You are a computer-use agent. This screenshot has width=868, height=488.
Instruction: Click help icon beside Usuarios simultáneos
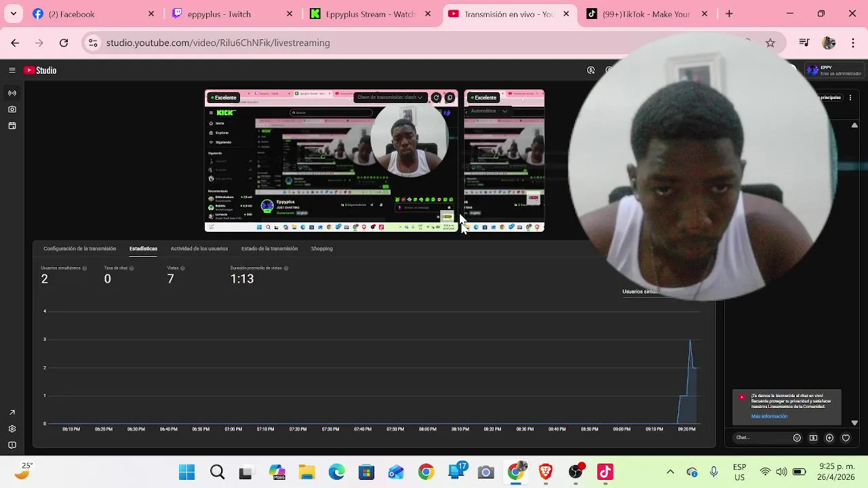84,268
